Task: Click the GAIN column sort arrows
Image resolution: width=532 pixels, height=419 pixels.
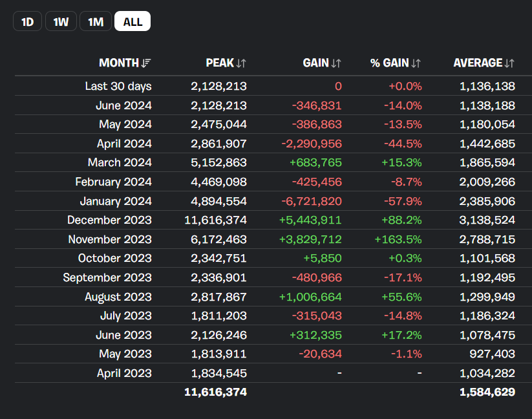Action: click(x=336, y=63)
